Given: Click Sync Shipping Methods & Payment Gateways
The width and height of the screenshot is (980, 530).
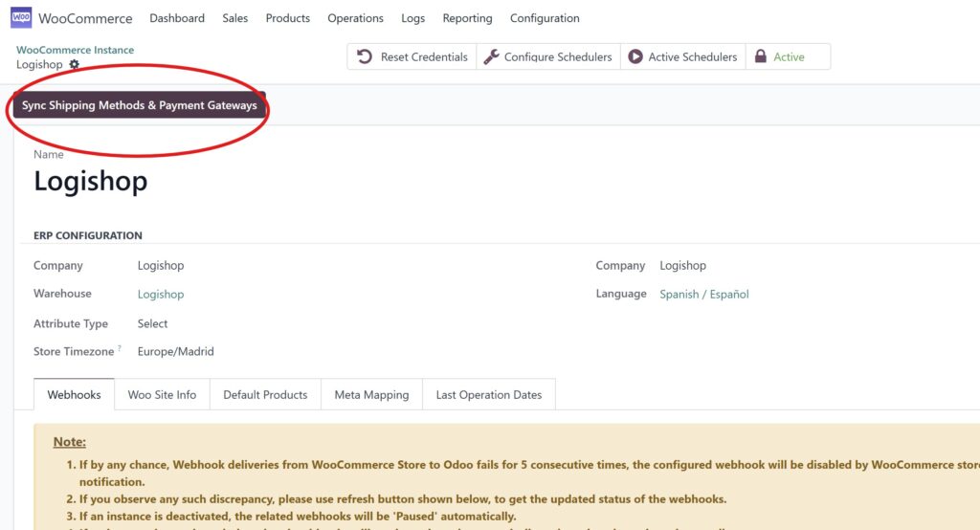Looking at the screenshot, I should 140,105.
